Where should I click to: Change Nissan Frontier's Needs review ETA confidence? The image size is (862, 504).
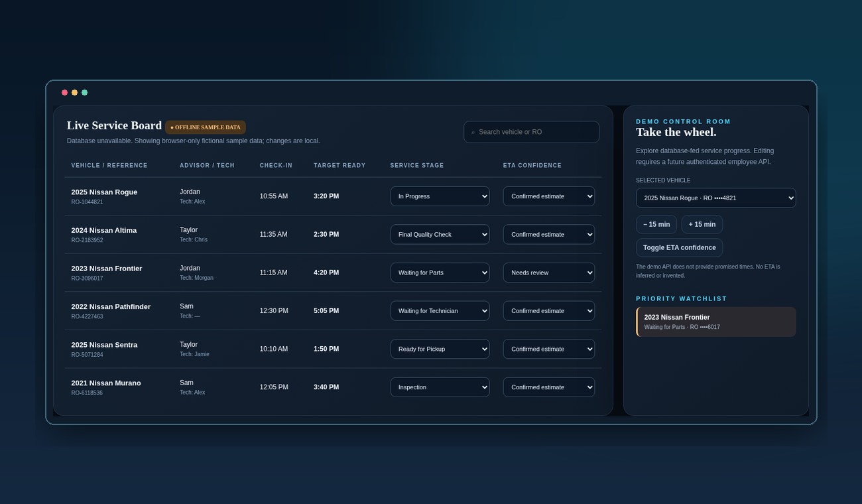549,273
